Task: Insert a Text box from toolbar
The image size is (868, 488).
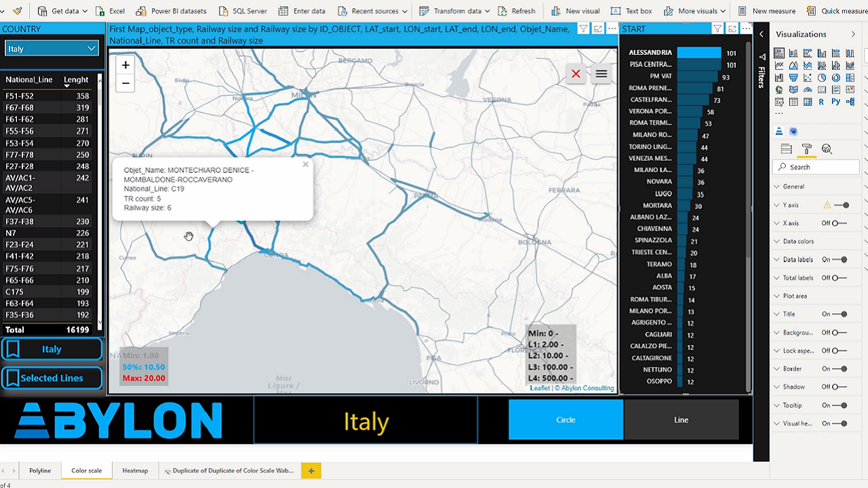Action: [x=631, y=11]
